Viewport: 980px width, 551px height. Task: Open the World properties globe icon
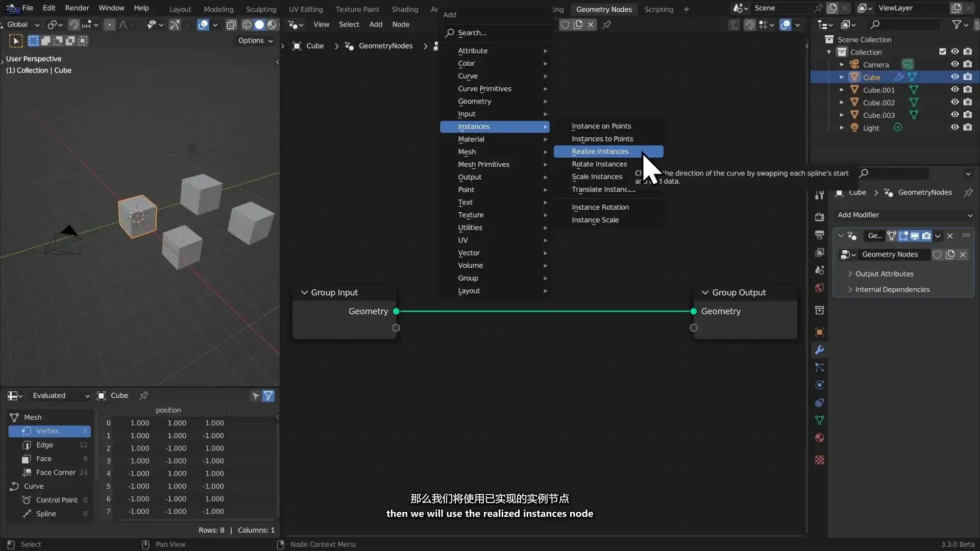click(819, 288)
